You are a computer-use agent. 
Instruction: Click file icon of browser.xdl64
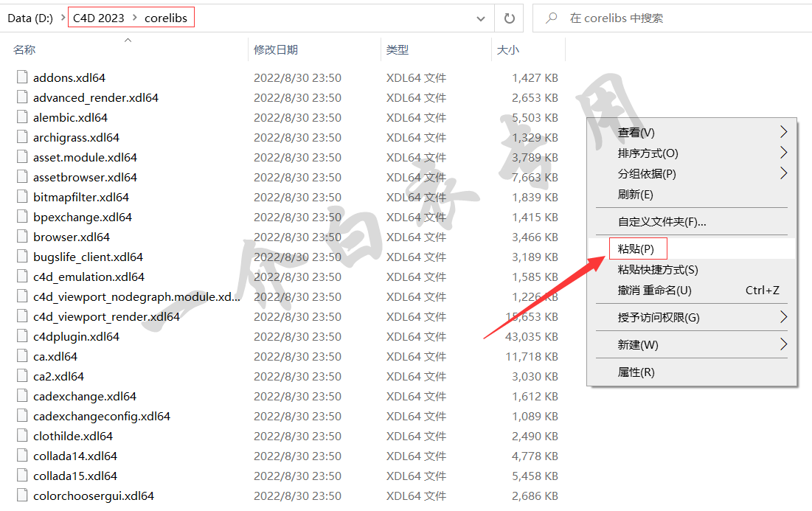coord(21,237)
